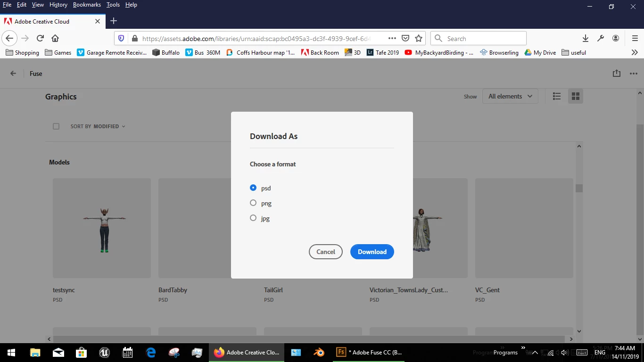Open the more options ellipsis menu
Image resolution: width=644 pixels, height=362 pixels.
point(633,74)
